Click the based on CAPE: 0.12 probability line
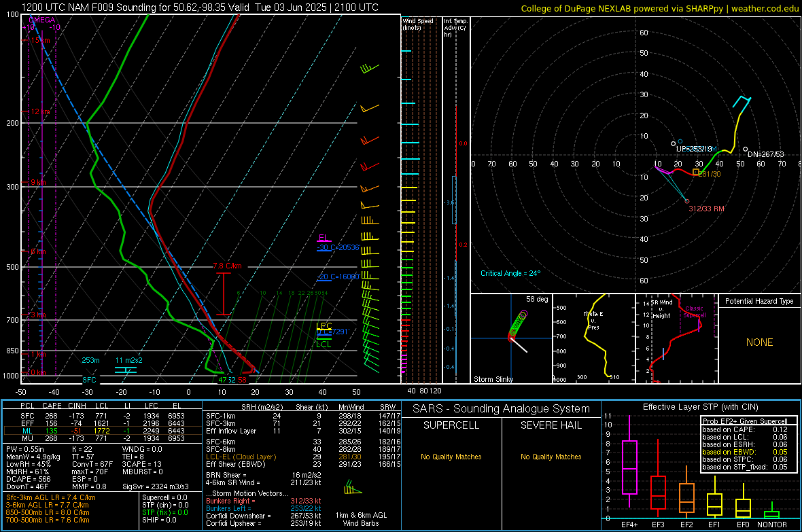 pos(745,429)
